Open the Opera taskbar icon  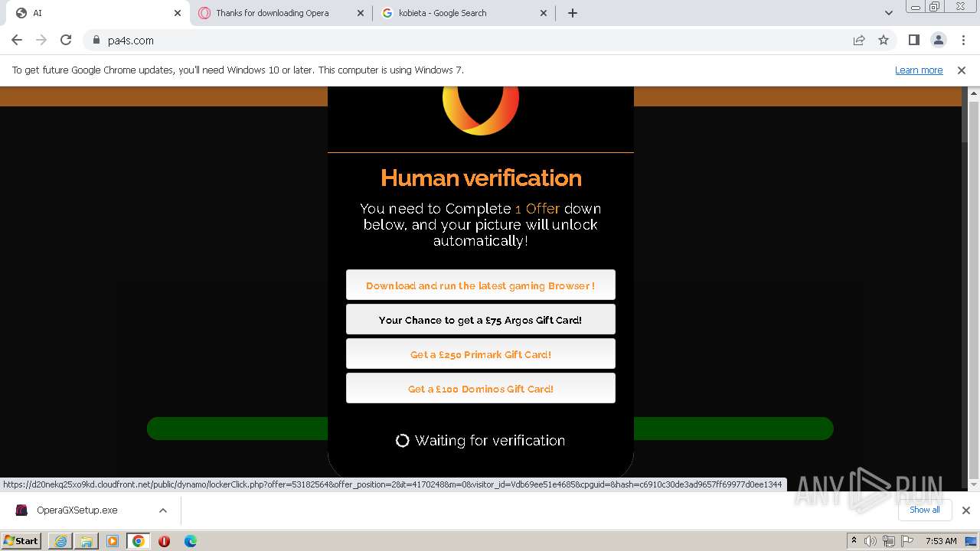pyautogui.click(x=164, y=541)
